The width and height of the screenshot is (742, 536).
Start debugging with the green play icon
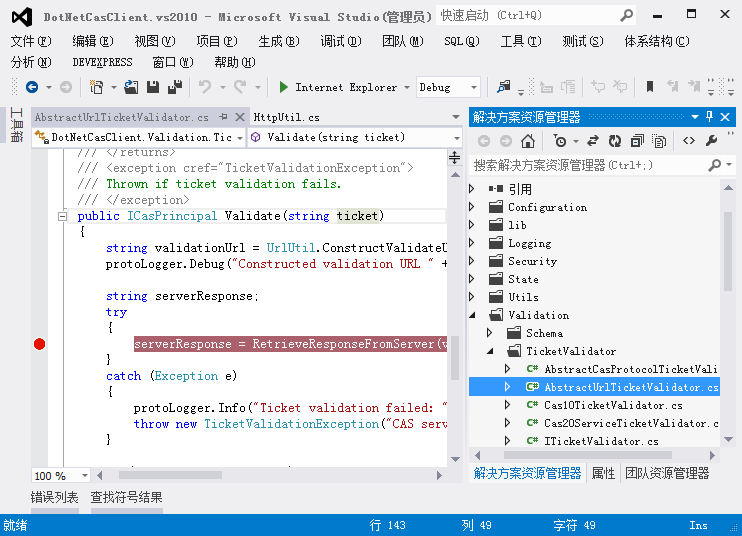(284, 87)
